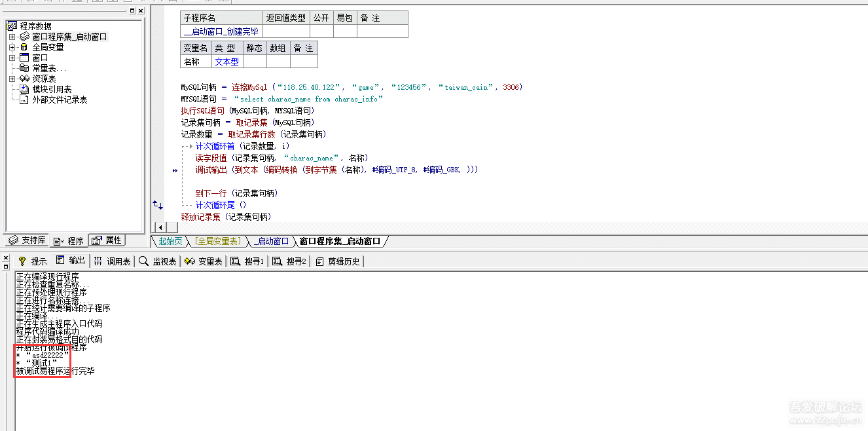This screenshot has width=868, height=431.
Task: Switch to the 程序 tab
Action: point(69,240)
